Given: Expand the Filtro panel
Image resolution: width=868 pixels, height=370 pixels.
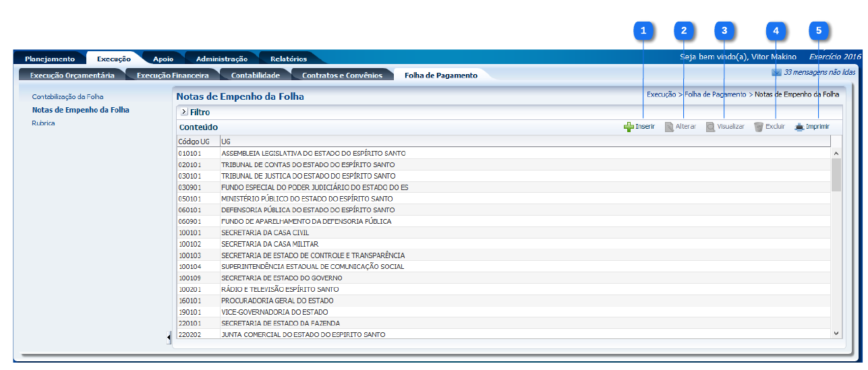Looking at the screenshot, I should [x=183, y=112].
